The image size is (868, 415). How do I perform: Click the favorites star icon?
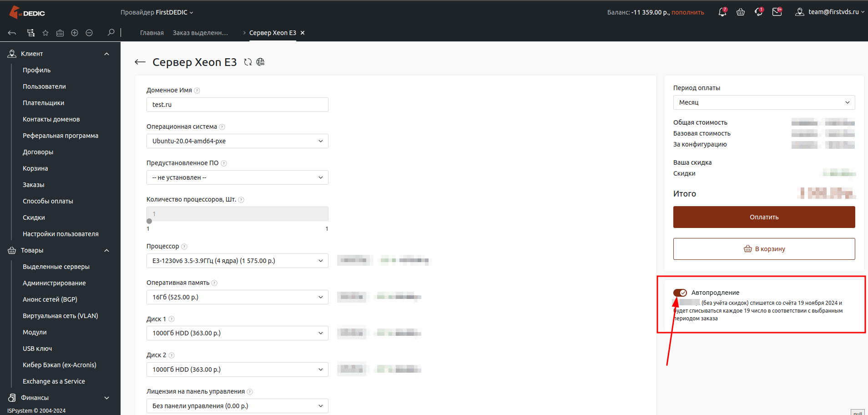pyautogui.click(x=45, y=33)
